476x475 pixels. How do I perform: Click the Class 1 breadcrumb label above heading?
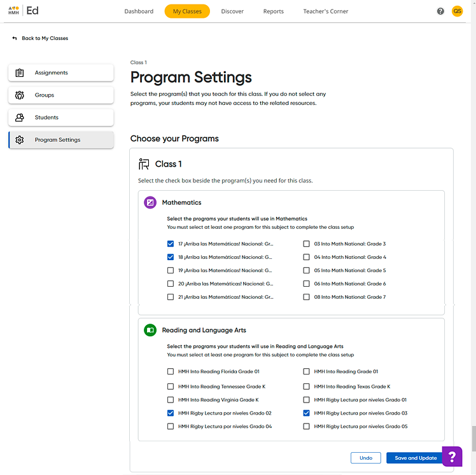tap(139, 62)
